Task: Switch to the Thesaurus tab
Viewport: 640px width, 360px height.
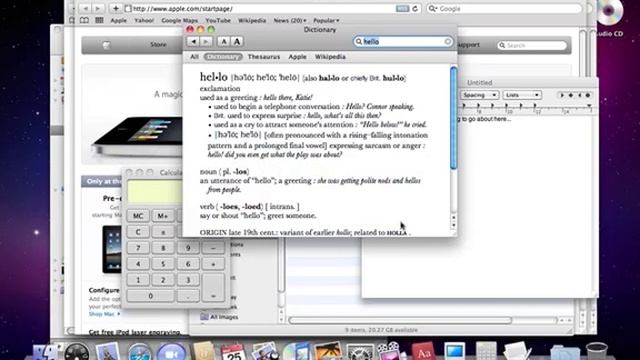Action: click(264, 57)
